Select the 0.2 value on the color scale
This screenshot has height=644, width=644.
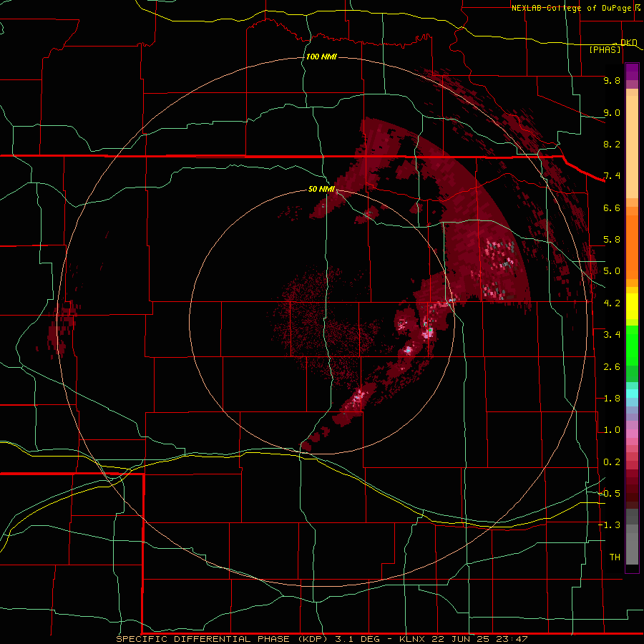click(612, 462)
